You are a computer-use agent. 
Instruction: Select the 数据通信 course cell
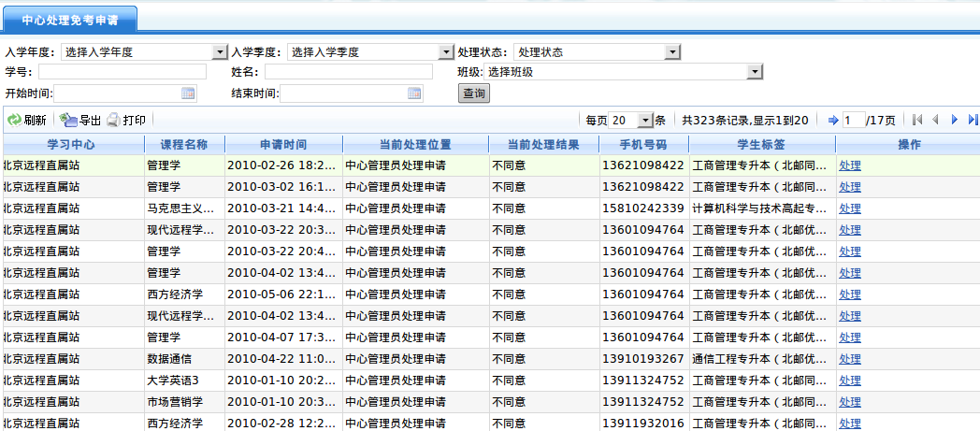(184, 359)
